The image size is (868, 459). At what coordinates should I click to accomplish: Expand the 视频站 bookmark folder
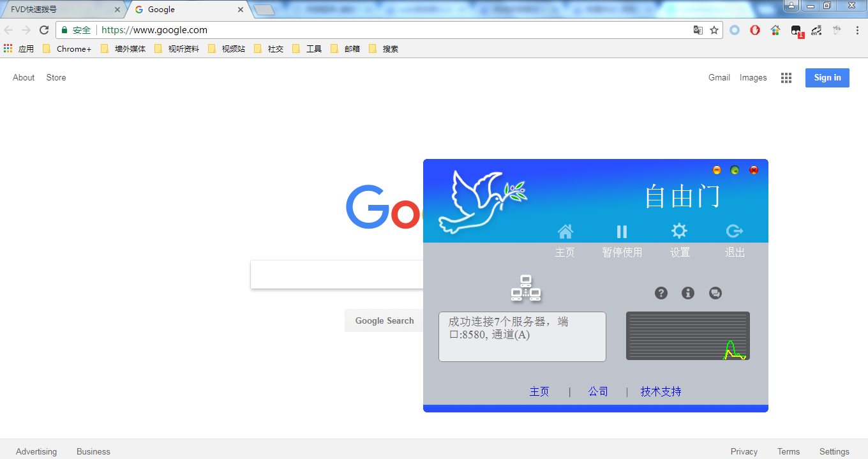point(227,49)
